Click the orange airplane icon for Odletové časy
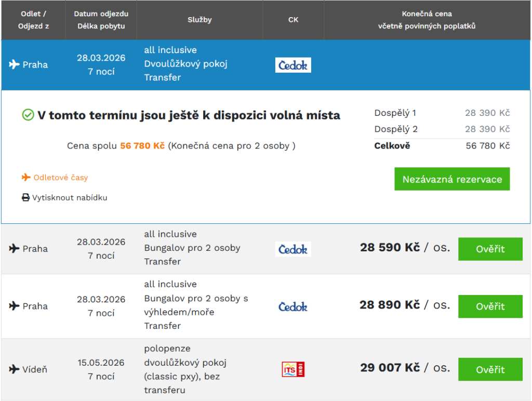The image size is (532, 401). coord(26,178)
